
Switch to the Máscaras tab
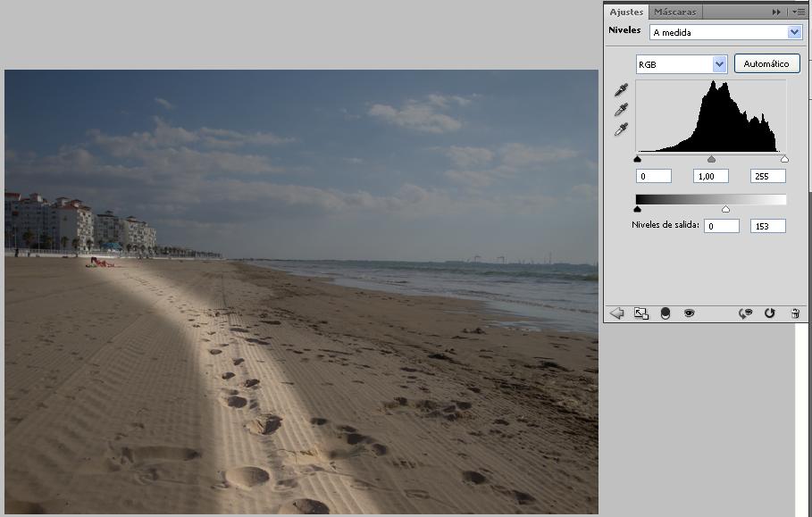(x=674, y=12)
